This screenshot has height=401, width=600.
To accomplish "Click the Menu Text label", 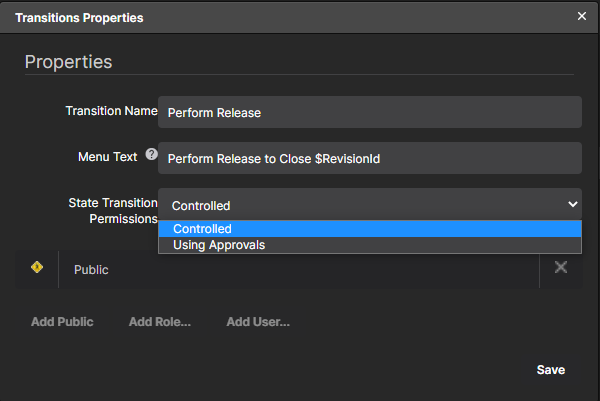I will coord(109,156).
